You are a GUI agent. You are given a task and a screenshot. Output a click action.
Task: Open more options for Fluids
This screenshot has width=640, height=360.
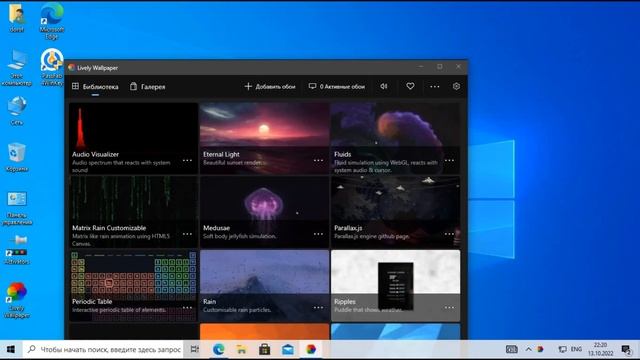tap(449, 160)
